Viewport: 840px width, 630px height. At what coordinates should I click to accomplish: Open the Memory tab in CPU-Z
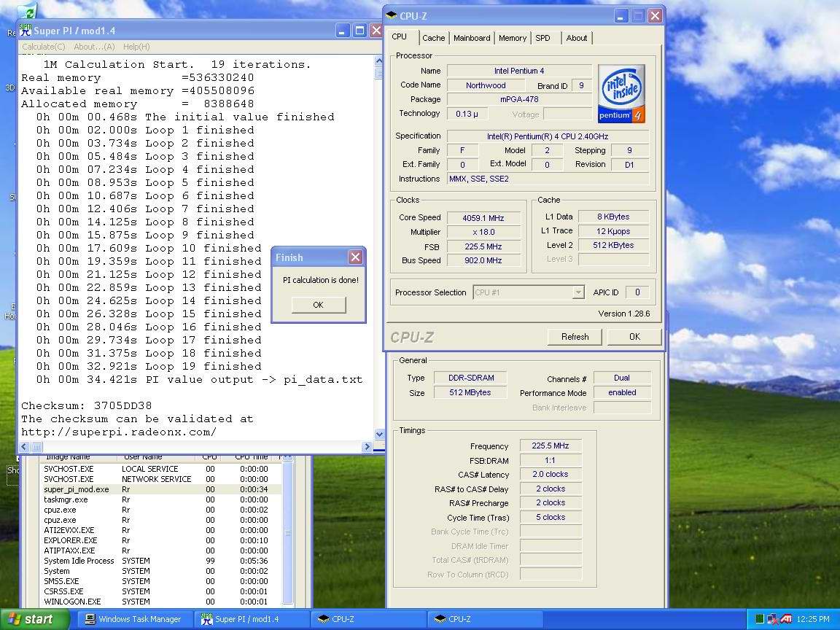pos(512,38)
